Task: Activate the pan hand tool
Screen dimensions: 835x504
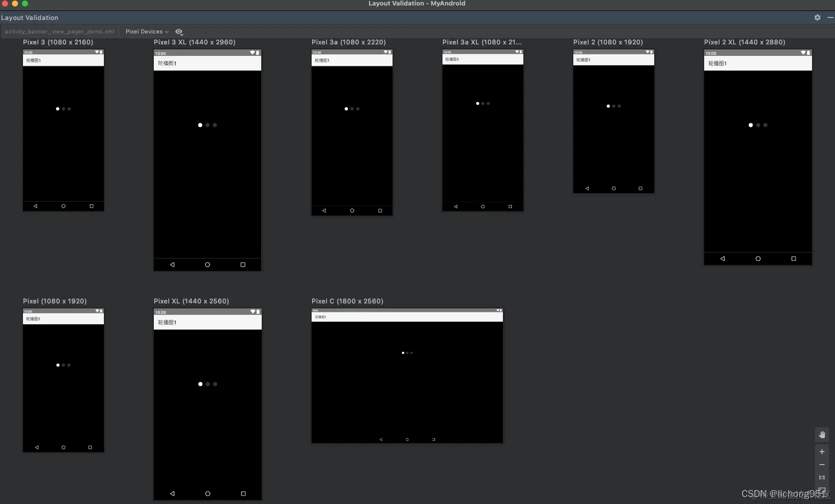Action: (822, 435)
